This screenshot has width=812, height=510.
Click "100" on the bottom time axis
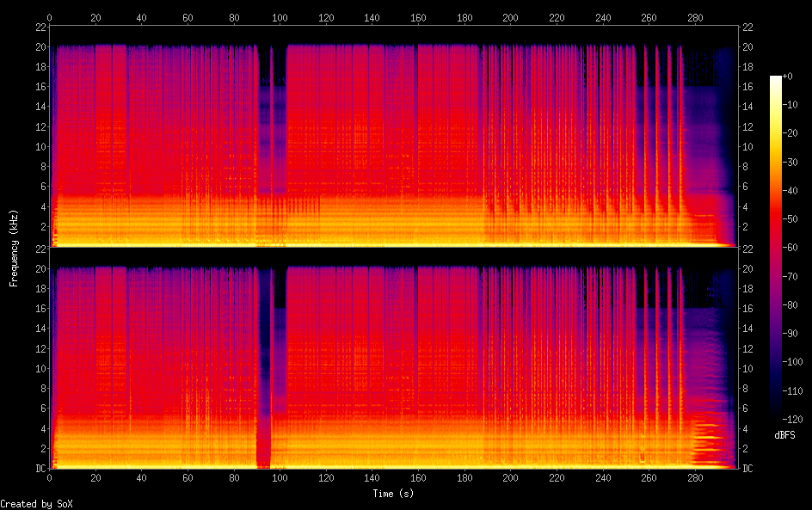click(280, 477)
